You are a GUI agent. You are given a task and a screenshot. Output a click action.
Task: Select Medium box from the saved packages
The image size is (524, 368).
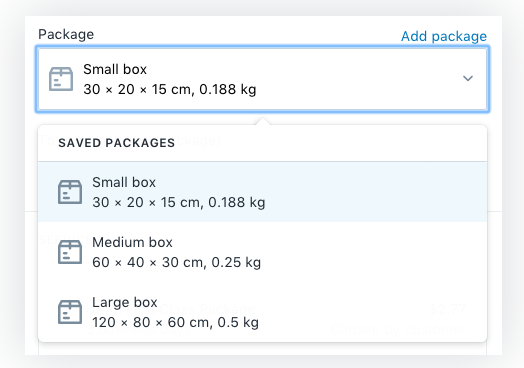point(262,252)
